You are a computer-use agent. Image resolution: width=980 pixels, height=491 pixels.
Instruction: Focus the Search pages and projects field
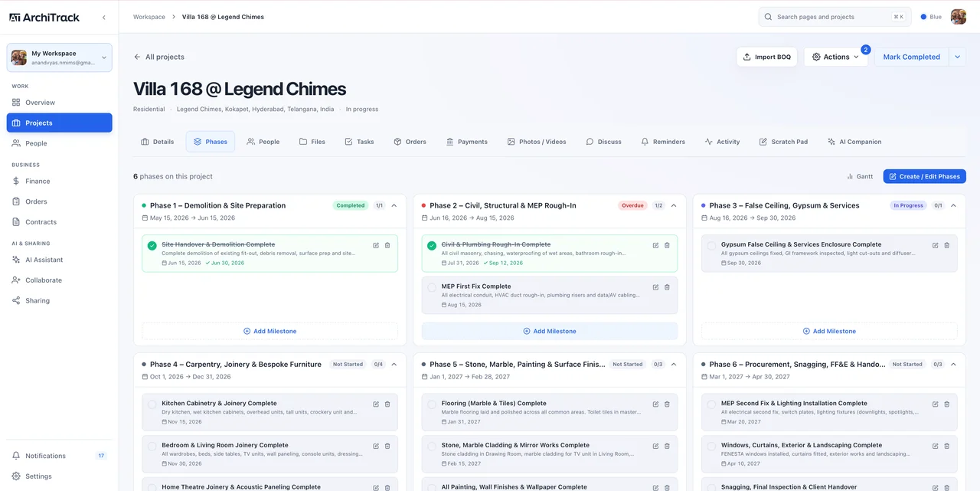pos(835,17)
